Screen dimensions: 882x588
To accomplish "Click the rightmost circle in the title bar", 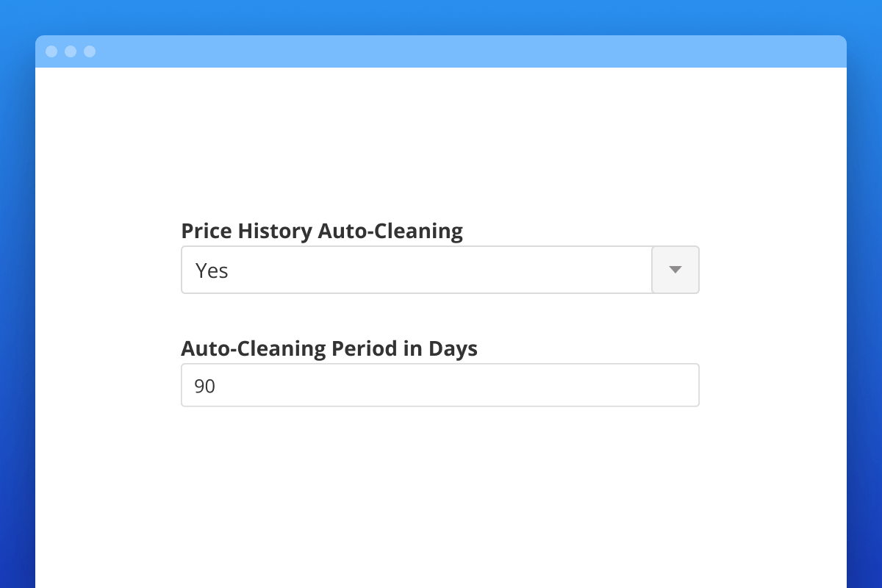I will click(x=90, y=51).
